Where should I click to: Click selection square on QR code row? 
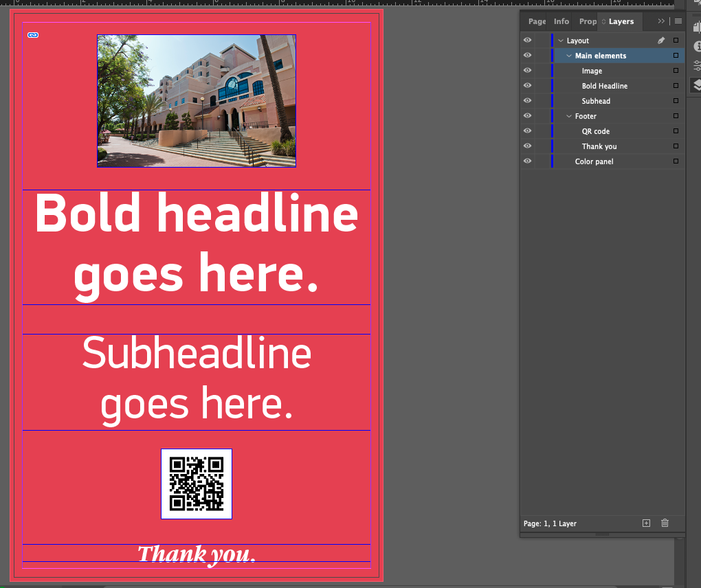coord(676,131)
